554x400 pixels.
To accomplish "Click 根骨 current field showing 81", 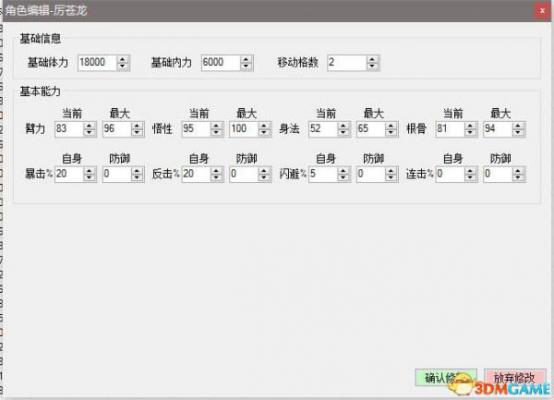I will (x=450, y=129).
